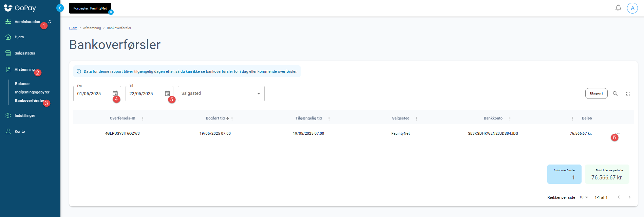Open Overførsels-ID column options menu

[143, 118]
